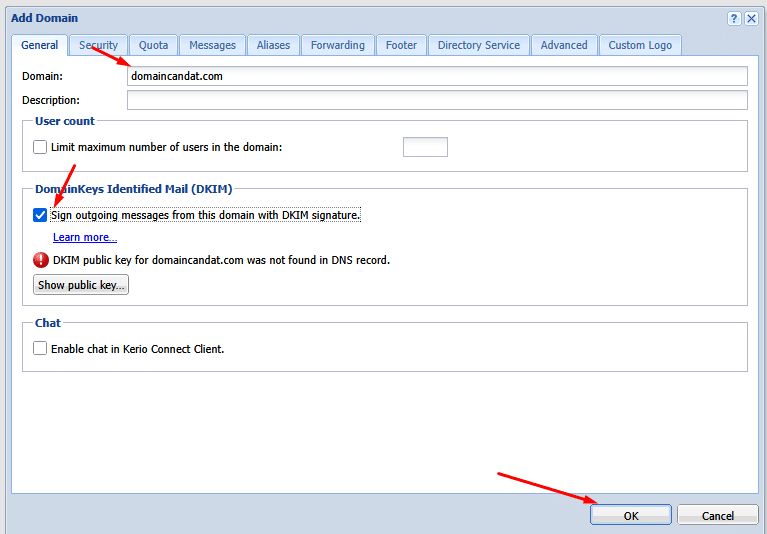
Task: Switch to the Footer tab
Action: pyautogui.click(x=401, y=45)
